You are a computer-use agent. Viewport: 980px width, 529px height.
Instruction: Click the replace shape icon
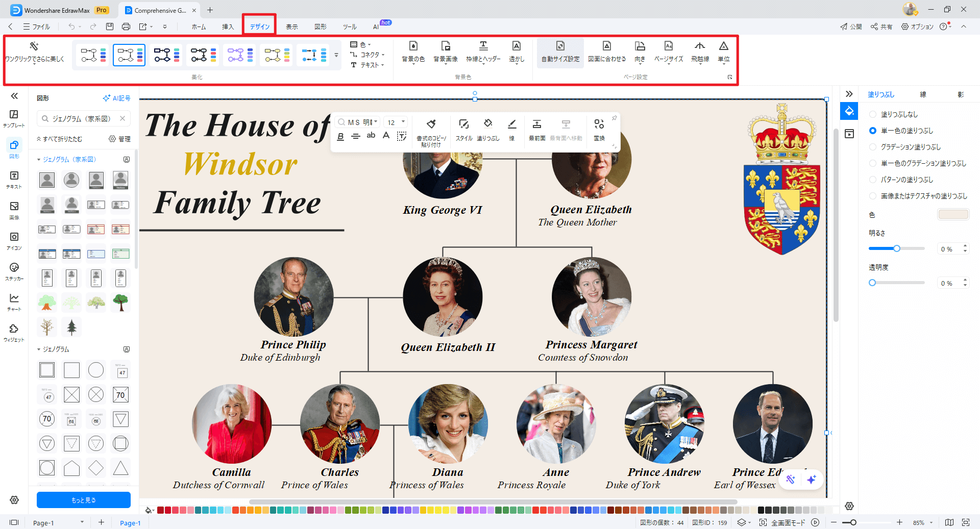pos(599,124)
